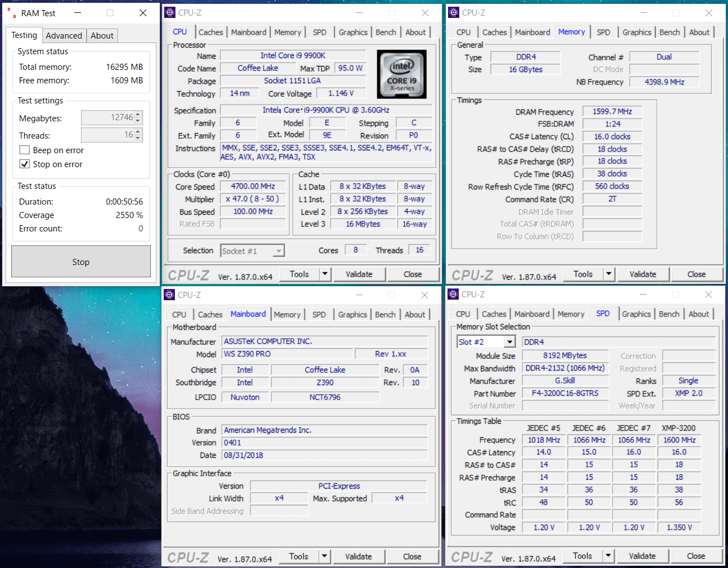Viewport: 728px width, 568px height.
Task: Stop the running RAM test
Action: 81,262
